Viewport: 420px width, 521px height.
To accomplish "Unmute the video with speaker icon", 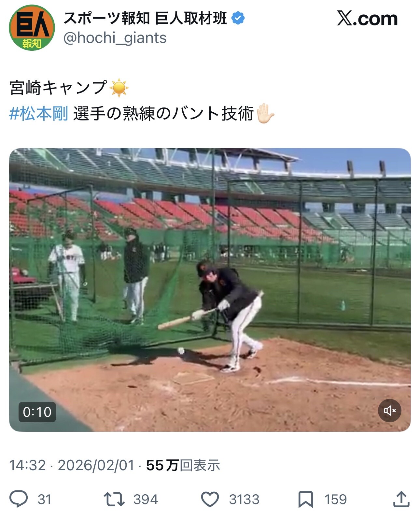I will click(389, 410).
